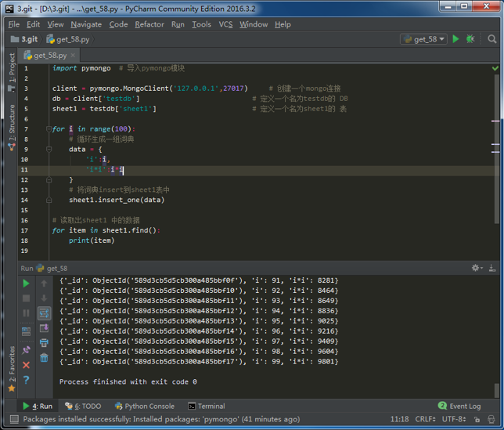The image size is (504, 430).
Task: Run get_58 from the main toolbar
Action: pos(455,39)
